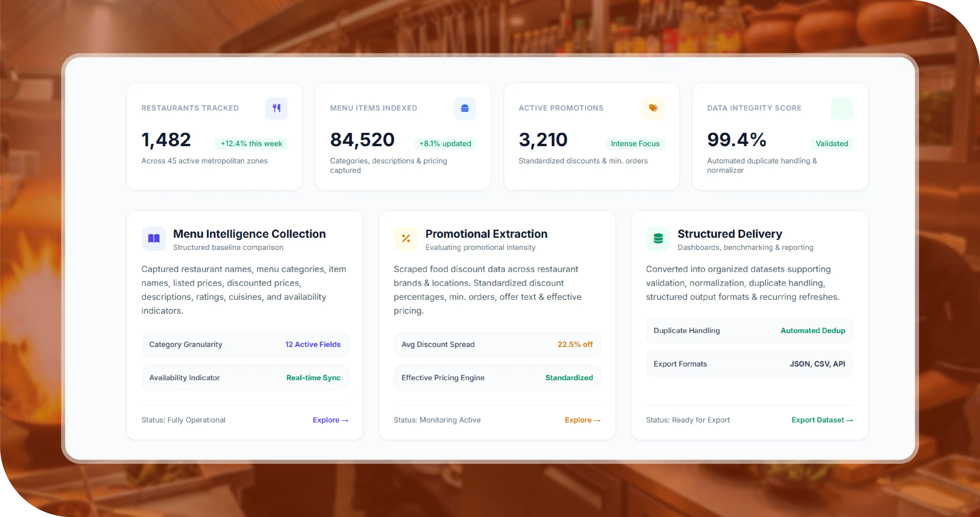Click 'Structured baseline comparison' subtitle

click(x=228, y=248)
